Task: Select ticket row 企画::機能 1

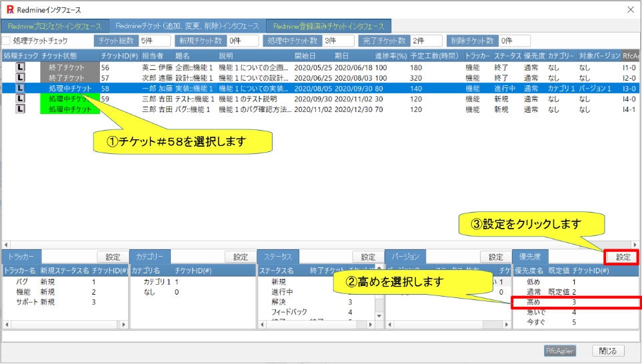Action: pyautogui.click(x=321, y=67)
